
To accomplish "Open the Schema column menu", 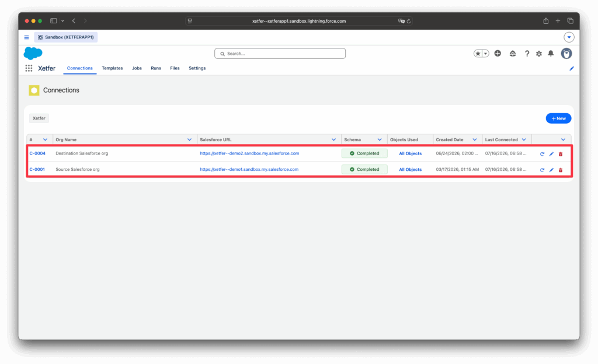I will [x=380, y=140].
